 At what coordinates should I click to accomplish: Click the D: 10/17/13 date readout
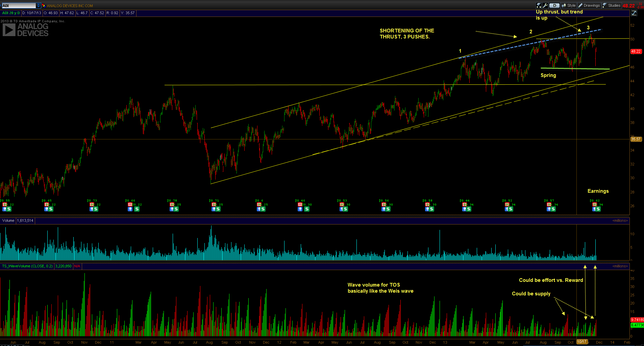(32, 13)
